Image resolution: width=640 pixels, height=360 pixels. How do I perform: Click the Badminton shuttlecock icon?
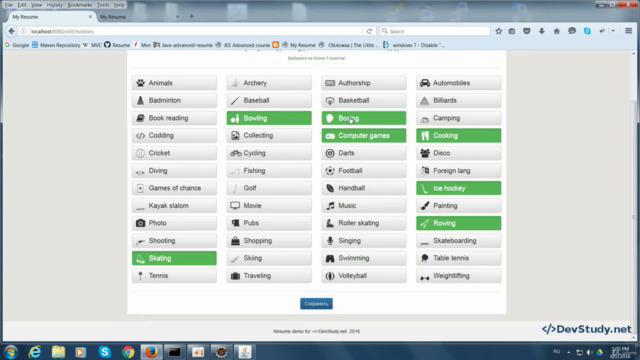pos(140,100)
